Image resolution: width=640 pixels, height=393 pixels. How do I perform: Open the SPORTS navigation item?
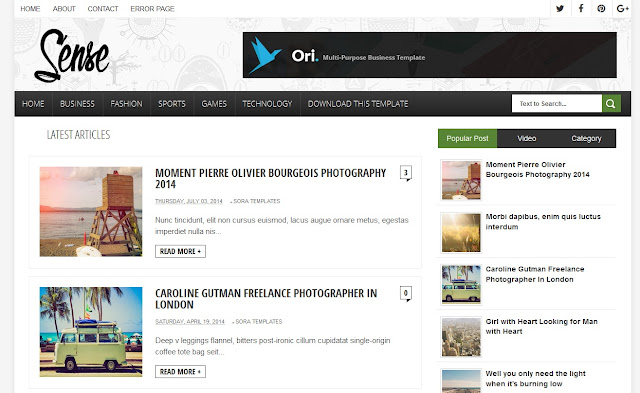click(x=172, y=104)
